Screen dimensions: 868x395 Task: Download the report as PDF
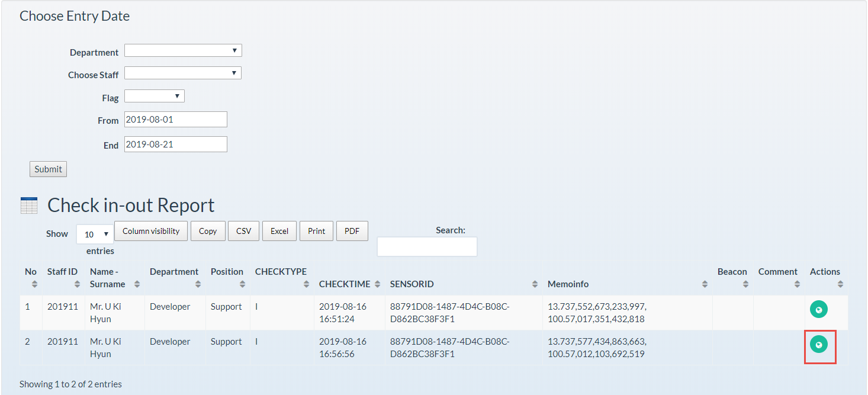pos(352,231)
